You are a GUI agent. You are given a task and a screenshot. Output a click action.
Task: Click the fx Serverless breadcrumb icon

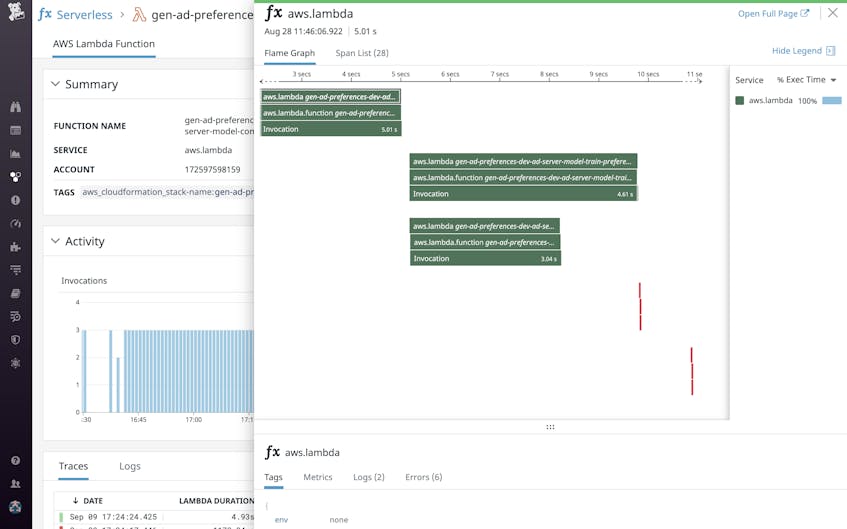[x=45, y=14]
